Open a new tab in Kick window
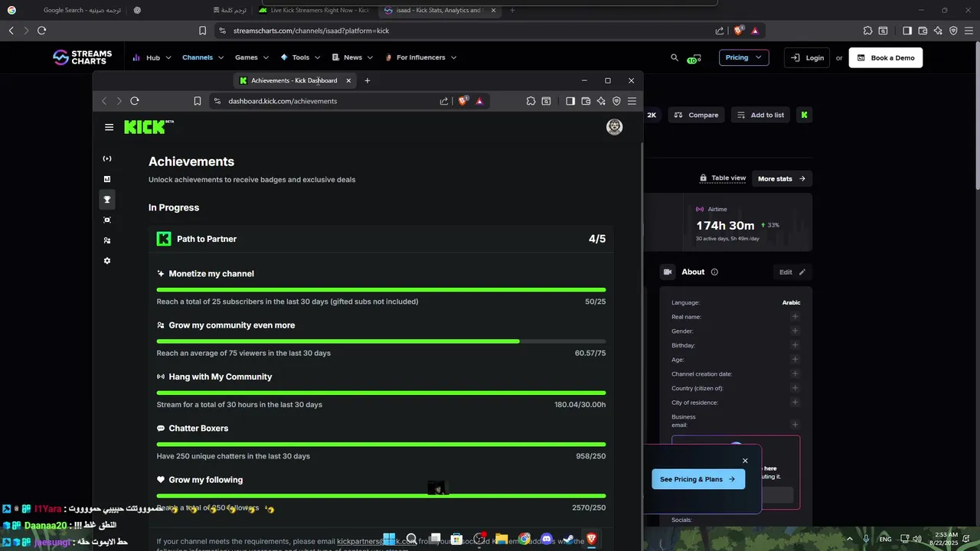 (x=367, y=80)
